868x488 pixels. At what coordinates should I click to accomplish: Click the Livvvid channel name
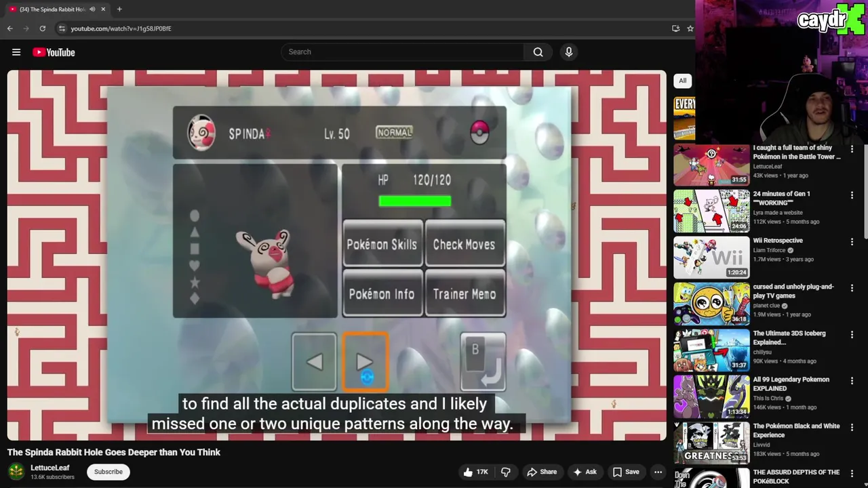pos(762,445)
